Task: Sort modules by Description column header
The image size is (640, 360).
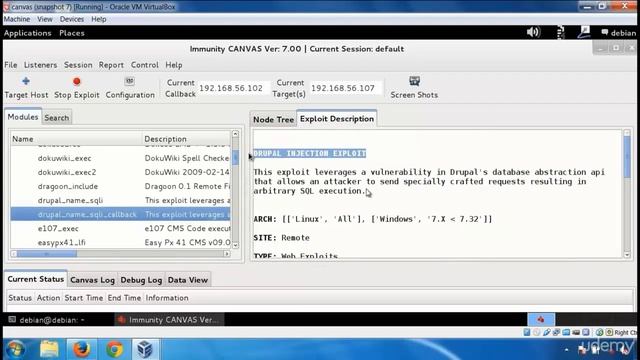Action: pos(186,139)
